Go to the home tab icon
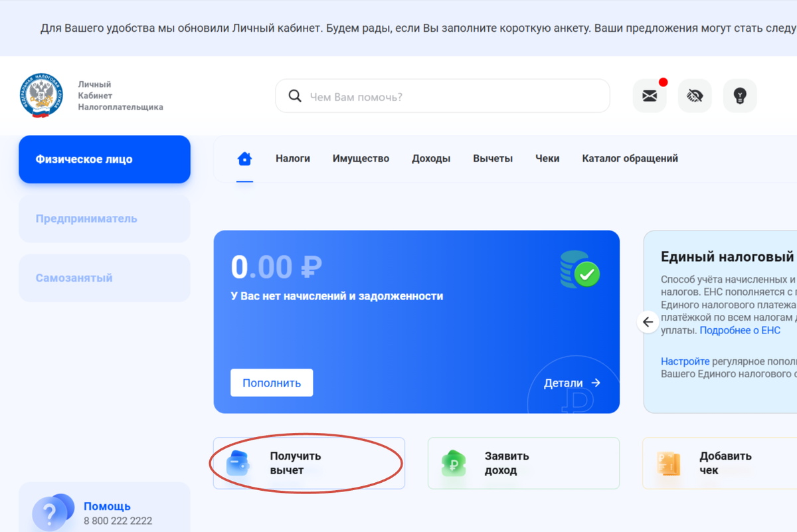Image resolution: width=797 pixels, height=532 pixels. point(244,159)
